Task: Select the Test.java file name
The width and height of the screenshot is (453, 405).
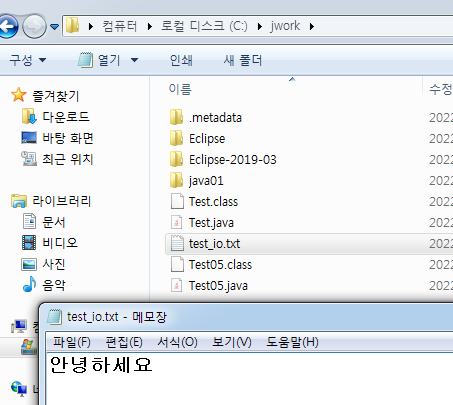Action: 211,223
